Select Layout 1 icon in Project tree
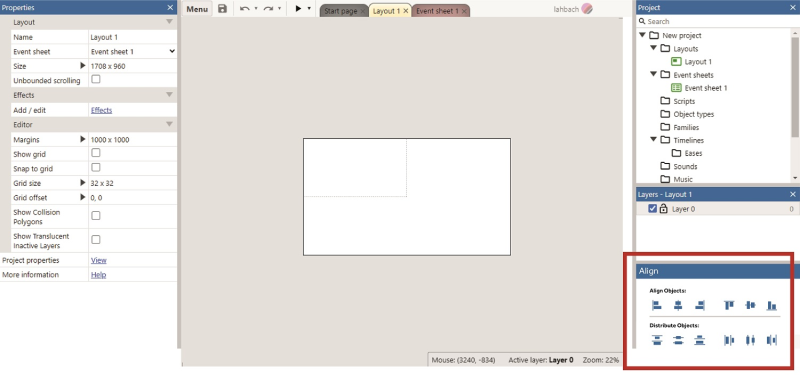Screen dimensions: 800x376 [x=676, y=62]
